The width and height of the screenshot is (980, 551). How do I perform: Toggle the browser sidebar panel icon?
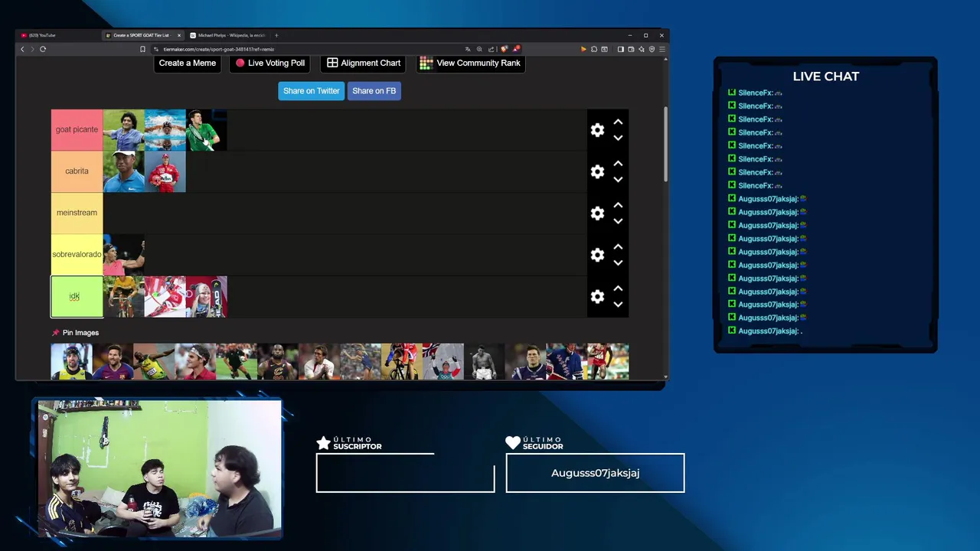click(x=620, y=49)
